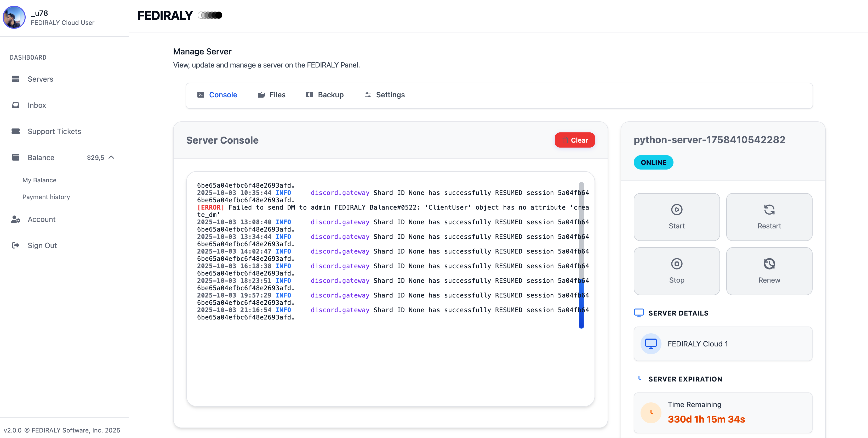The width and height of the screenshot is (868, 438).
Task: Click the Account user-gear icon
Action: [x=15, y=219]
